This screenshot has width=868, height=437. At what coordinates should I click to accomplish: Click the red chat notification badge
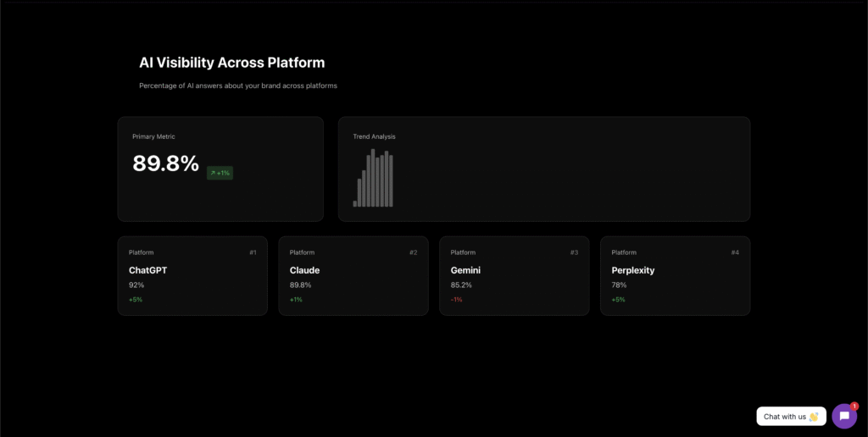(x=854, y=406)
